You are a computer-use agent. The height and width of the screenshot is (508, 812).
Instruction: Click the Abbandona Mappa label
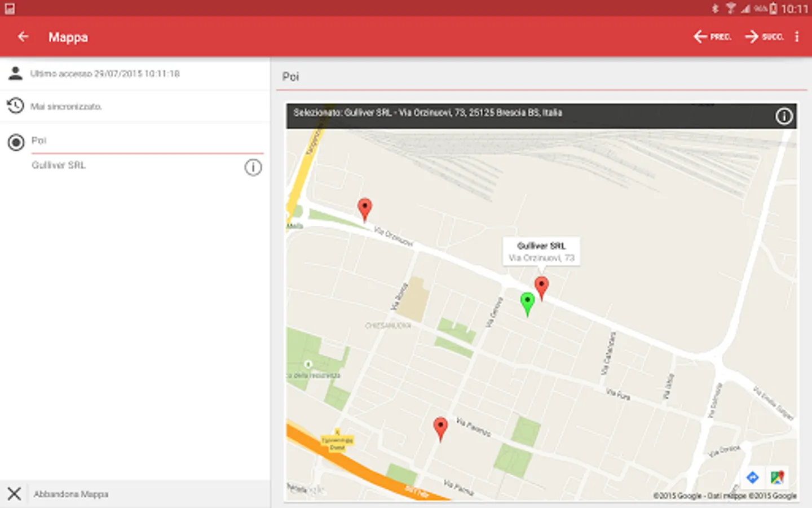(x=71, y=494)
